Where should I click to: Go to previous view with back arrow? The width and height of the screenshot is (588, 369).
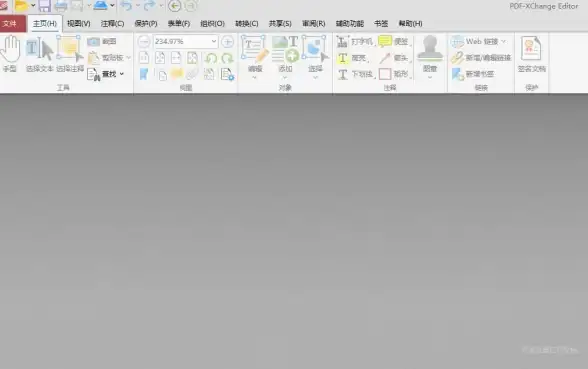(174, 6)
